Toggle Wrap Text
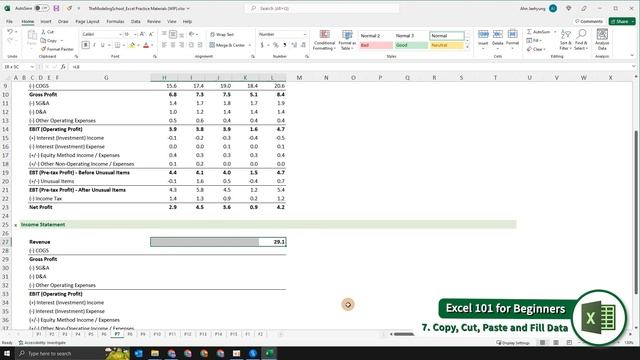 pyautogui.click(x=222, y=34)
